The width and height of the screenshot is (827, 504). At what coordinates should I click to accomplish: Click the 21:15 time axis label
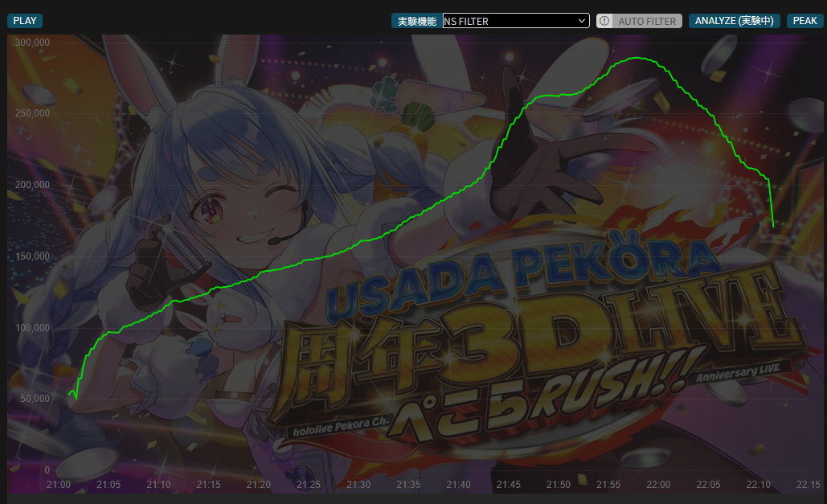click(x=208, y=485)
